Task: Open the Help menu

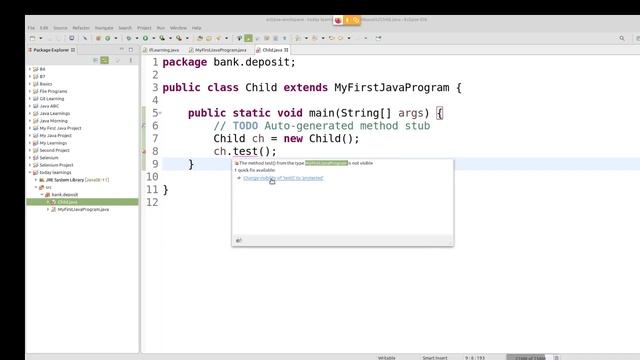Action: [196, 28]
